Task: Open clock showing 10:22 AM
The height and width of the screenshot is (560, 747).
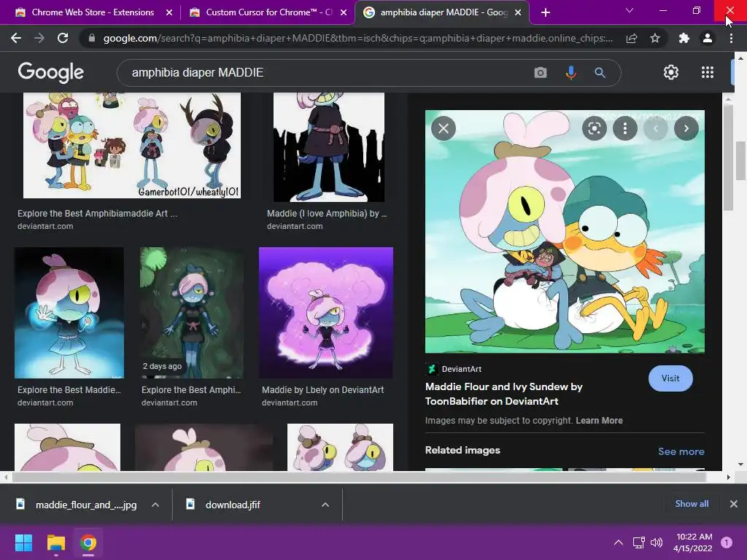Action: [x=694, y=542]
